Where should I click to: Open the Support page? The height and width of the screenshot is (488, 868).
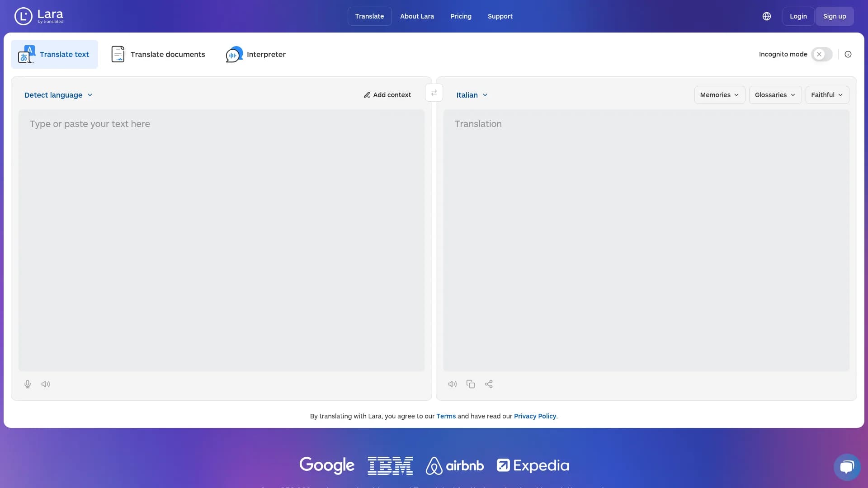point(500,16)
